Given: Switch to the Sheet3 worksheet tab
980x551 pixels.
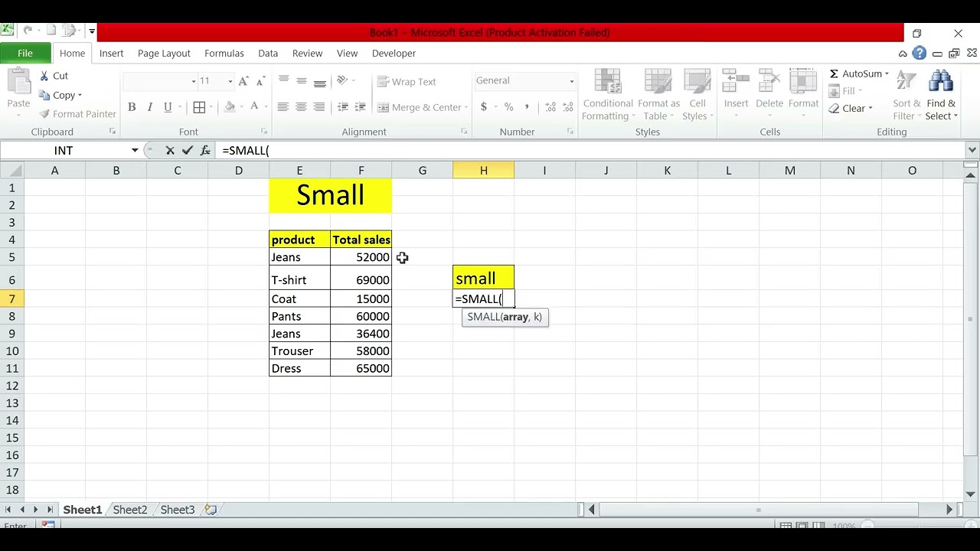Looking at the screenshot, I should [178, 510].
